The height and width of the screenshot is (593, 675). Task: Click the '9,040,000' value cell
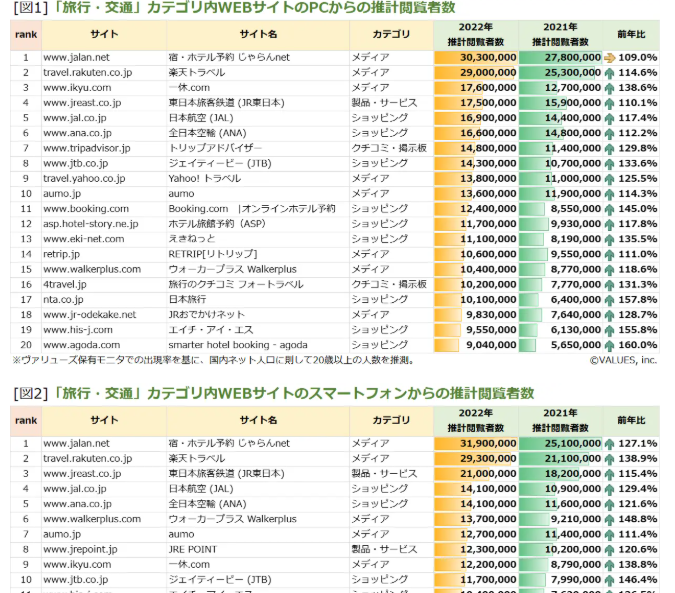(476, 345)
